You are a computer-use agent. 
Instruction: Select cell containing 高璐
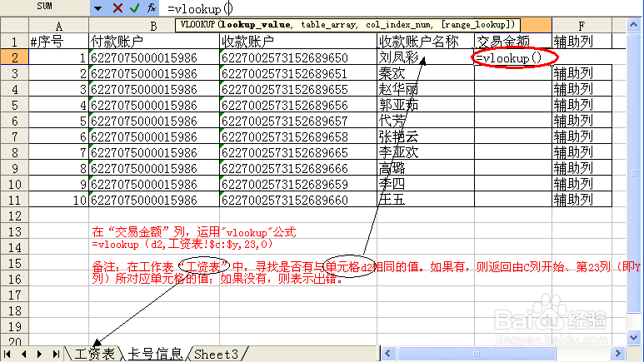(426, 168)
